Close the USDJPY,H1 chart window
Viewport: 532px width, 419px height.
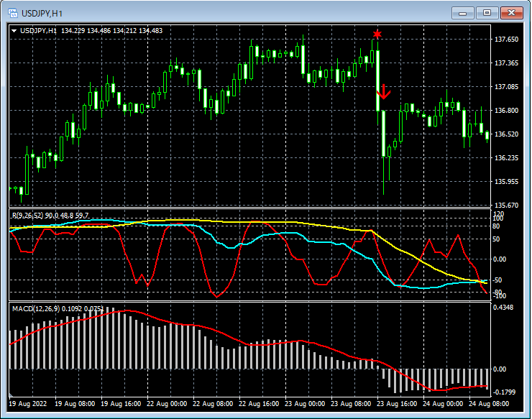pyautogui.click(x=512, y=13)
